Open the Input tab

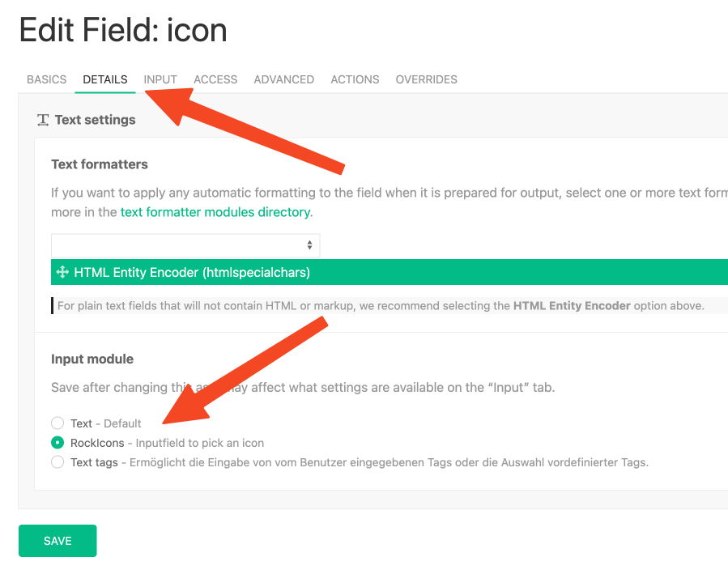(x=160, y=79)
